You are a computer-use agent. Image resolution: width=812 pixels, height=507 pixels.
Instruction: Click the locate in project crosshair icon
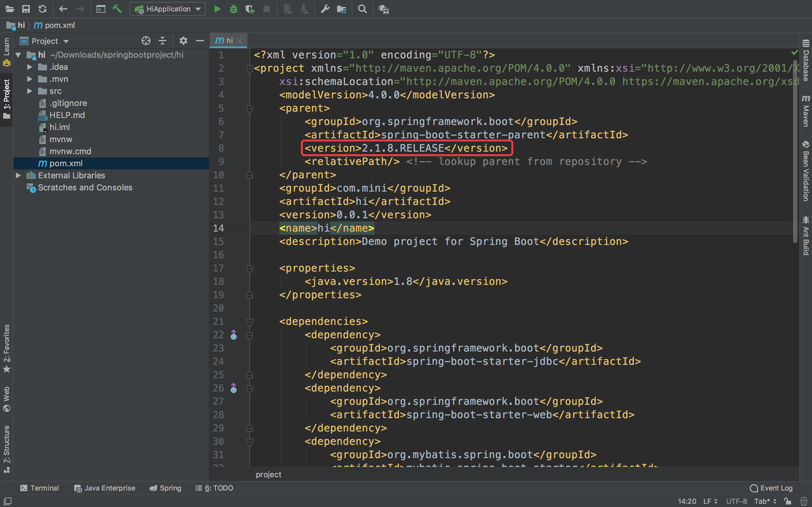point(146,41)
